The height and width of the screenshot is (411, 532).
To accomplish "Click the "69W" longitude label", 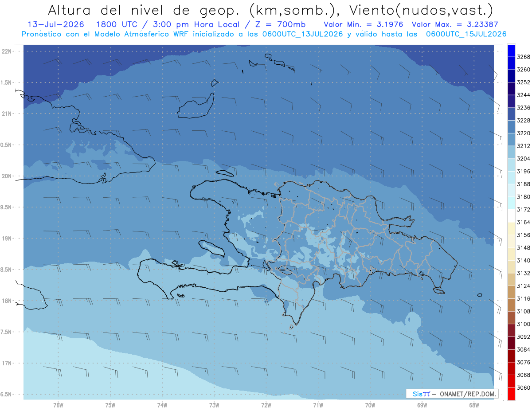I will pos(422,405).
